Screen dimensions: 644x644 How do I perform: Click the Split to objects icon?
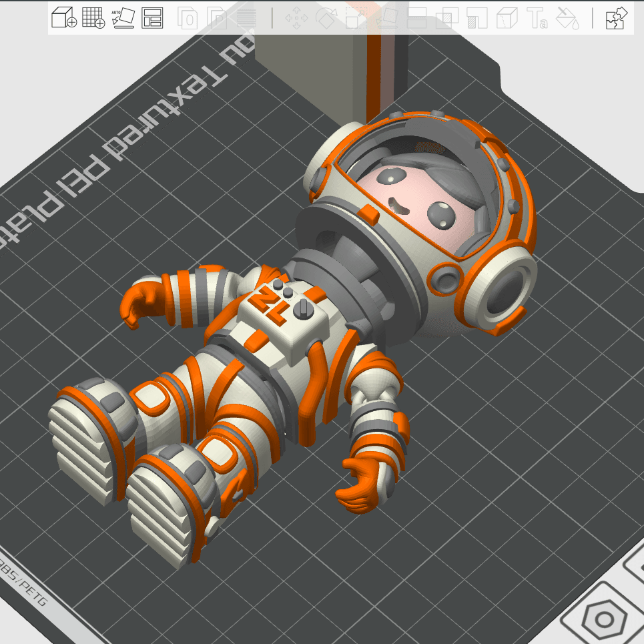coord(188,18)
